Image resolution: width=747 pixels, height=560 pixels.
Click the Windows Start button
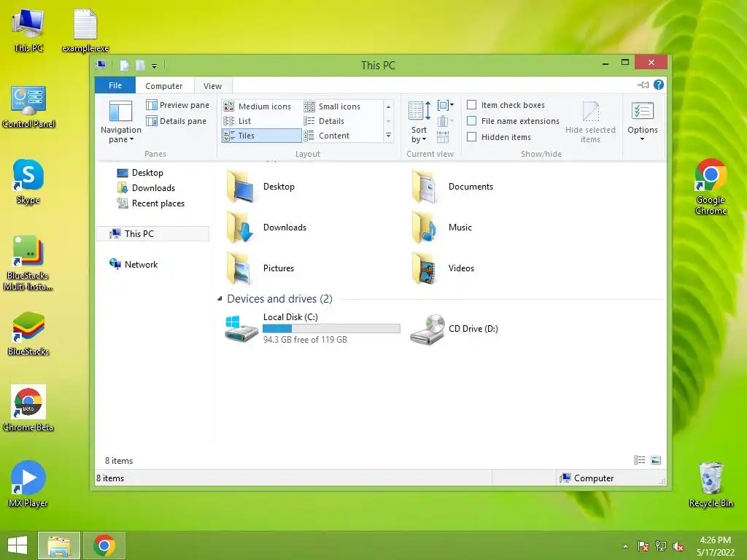coord(18,545)
